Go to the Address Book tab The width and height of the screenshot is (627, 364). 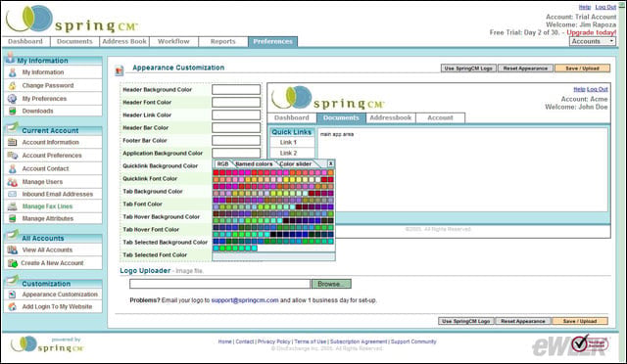click(x=124, y=41)
